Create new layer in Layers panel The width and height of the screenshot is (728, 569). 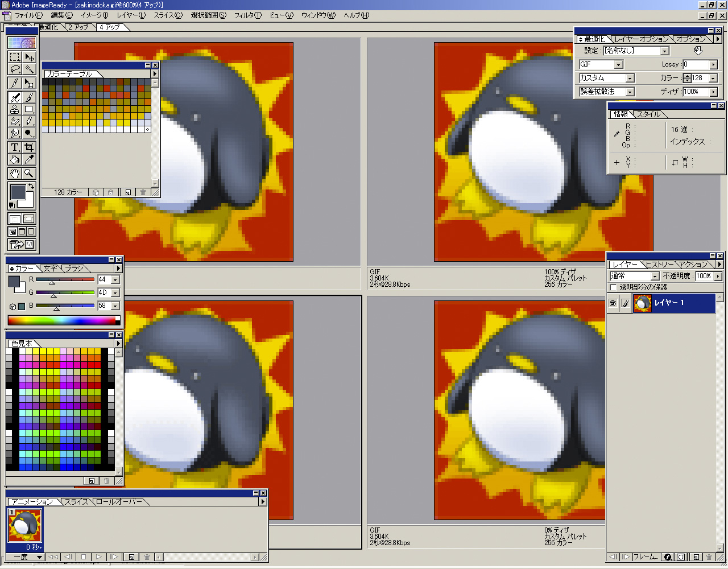pos(695,557)
